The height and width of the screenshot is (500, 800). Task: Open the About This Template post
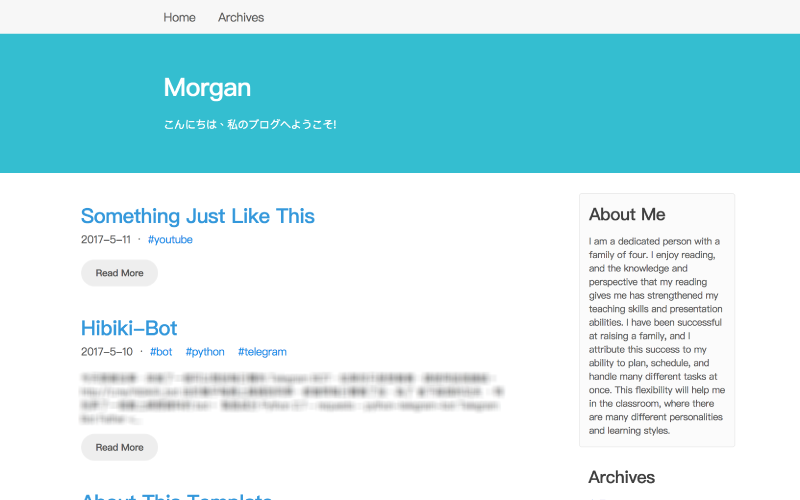pyautogui.click(x=176, y=496)
